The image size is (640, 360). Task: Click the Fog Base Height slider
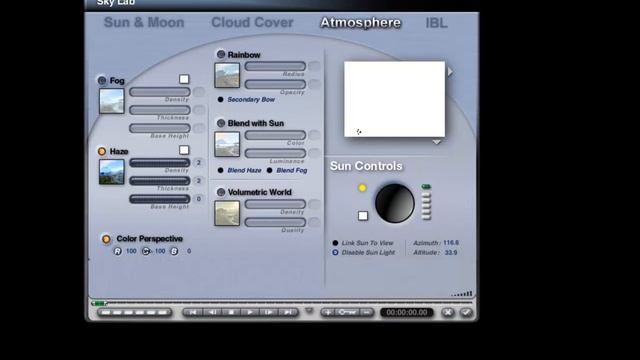160,128
